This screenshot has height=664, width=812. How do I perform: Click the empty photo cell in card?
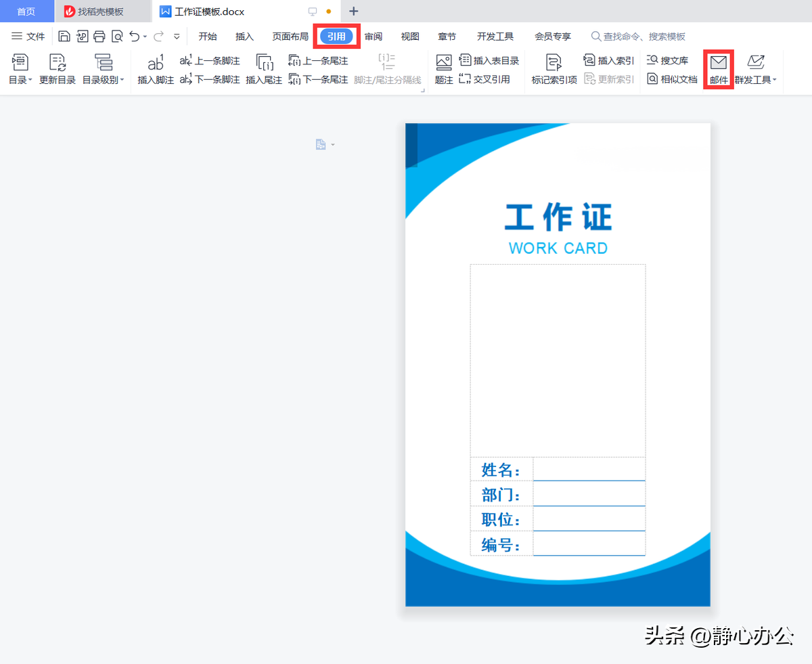pos(558,361)
